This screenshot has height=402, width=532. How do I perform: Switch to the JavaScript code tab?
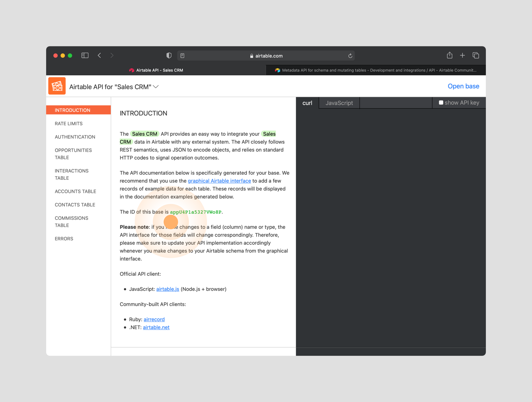[339, 103]
